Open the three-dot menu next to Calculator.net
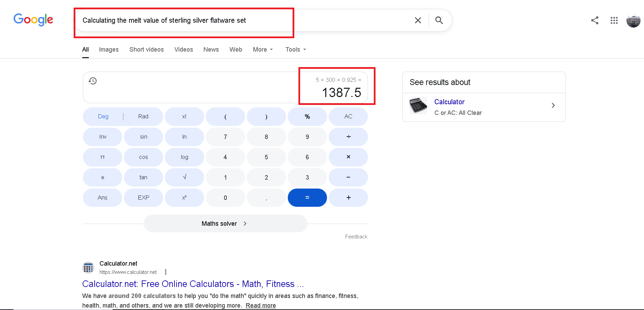 (166, 271)
